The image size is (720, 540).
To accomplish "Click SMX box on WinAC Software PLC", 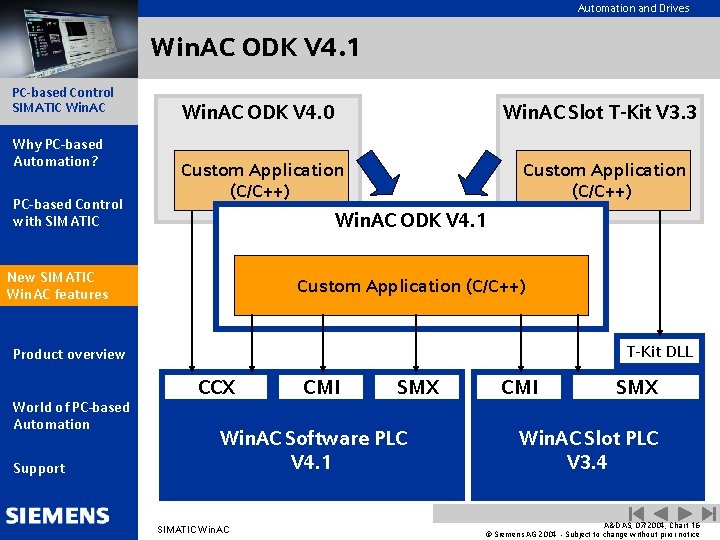I will (x=417, y=387).
